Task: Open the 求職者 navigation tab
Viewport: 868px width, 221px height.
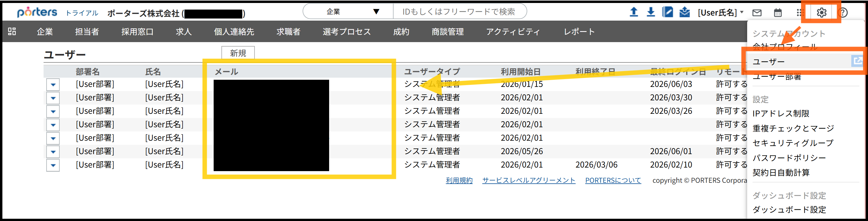Action: point(289,31)
